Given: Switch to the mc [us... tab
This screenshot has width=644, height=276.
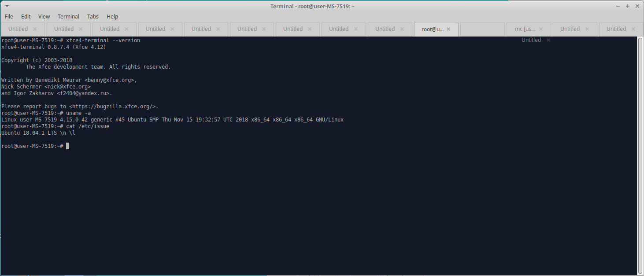Looking at the screenshot, I should point(525,29).
